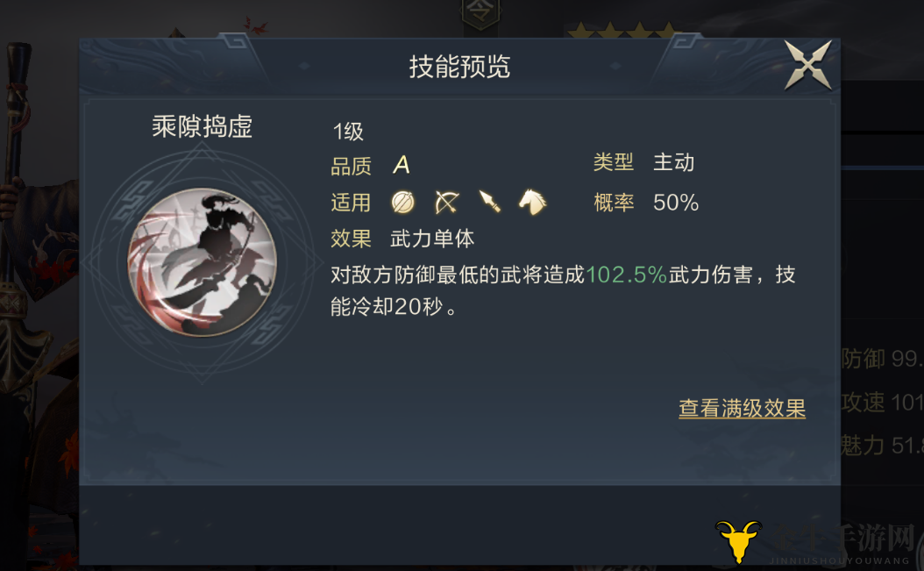The image size is (924, 571).
Task: Tap the quality grade A letter
Action: (402, 165)
